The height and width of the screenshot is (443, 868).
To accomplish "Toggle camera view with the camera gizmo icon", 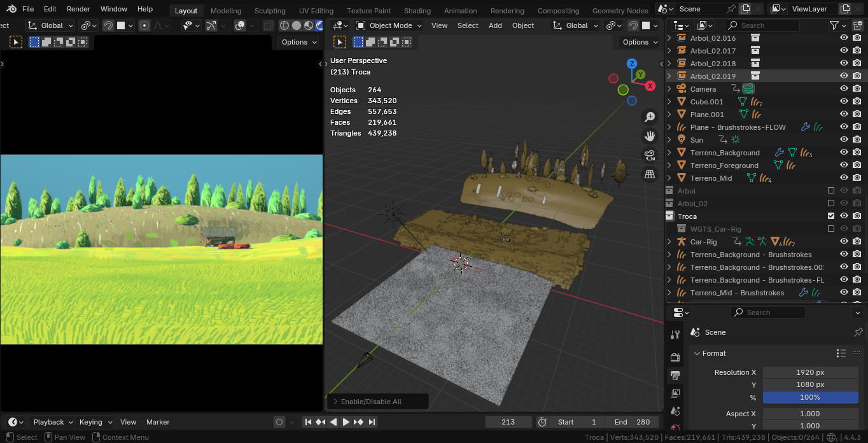I will tap(650, 155).
